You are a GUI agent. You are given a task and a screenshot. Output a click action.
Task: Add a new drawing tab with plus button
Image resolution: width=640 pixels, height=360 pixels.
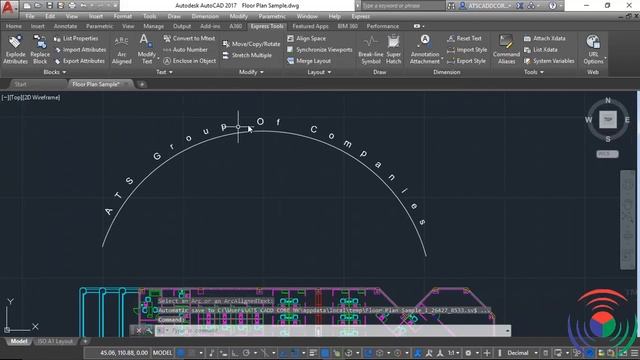pyautogui.click(x=142, y=84)
